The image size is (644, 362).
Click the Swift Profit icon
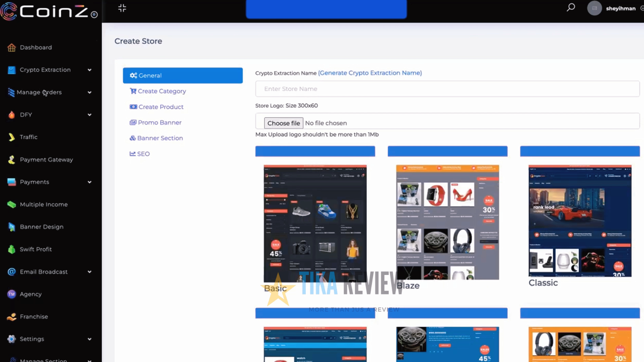pos(11,249)
